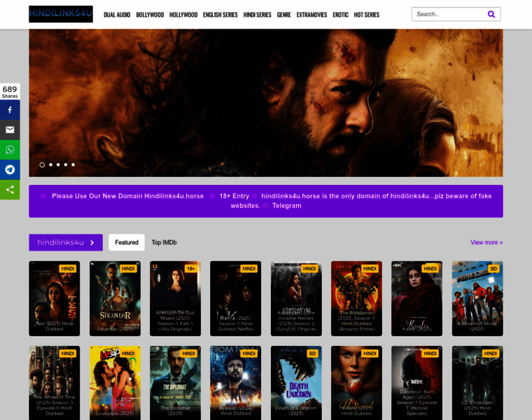Screen dimensions: 532x420
Task: Open the Hot Series menu item
Action: (367, 15)
